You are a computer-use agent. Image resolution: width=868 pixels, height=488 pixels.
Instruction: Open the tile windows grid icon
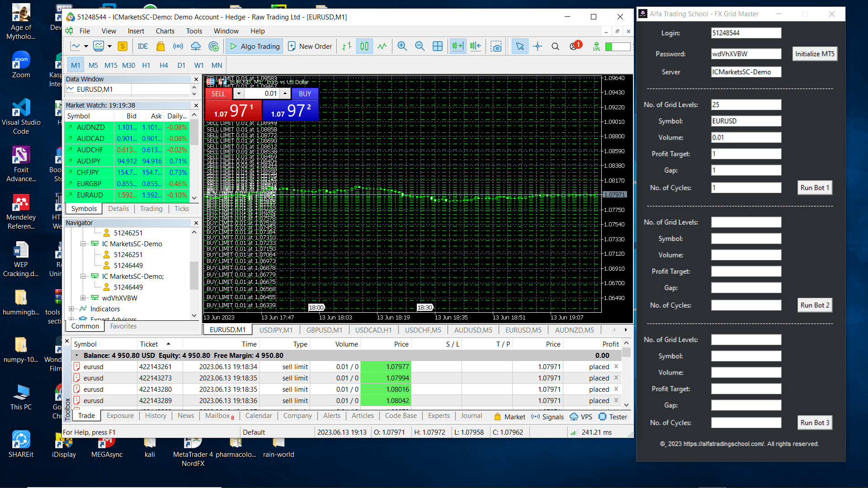[438, 46]
